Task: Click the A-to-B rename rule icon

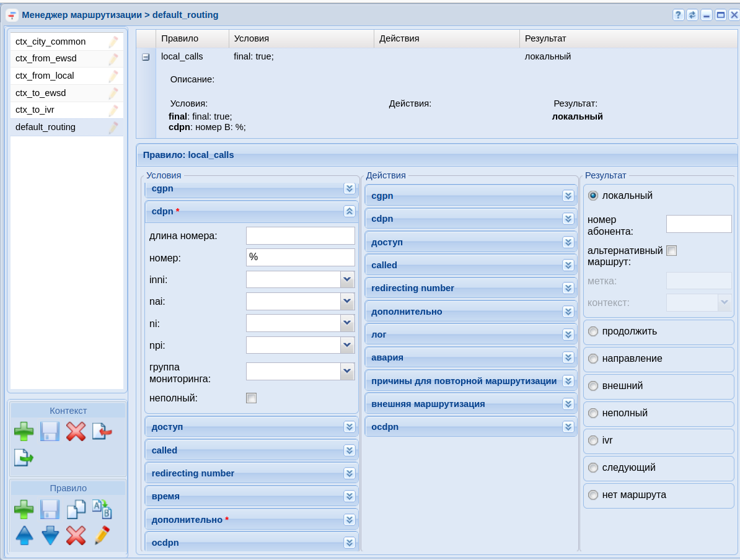Action: point(102,509)
